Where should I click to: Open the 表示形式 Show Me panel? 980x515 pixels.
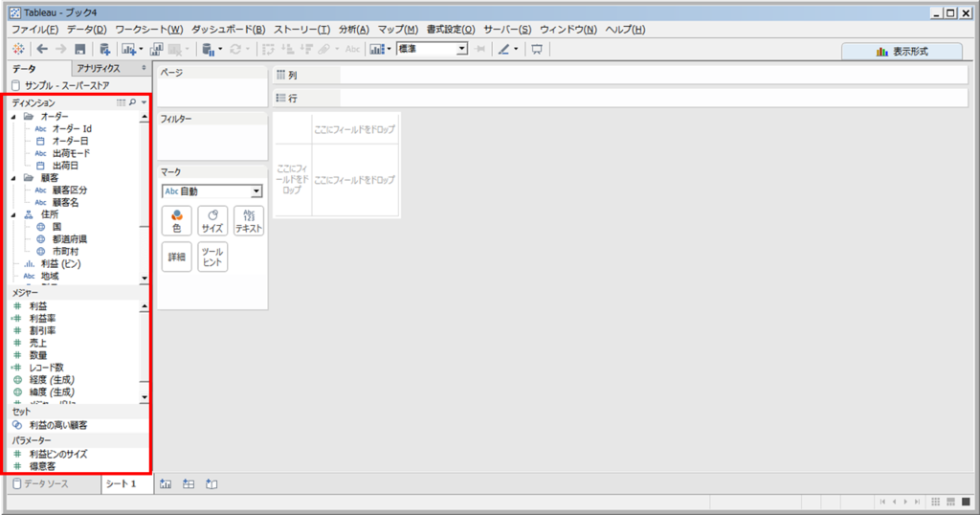[x=902, y=52]
